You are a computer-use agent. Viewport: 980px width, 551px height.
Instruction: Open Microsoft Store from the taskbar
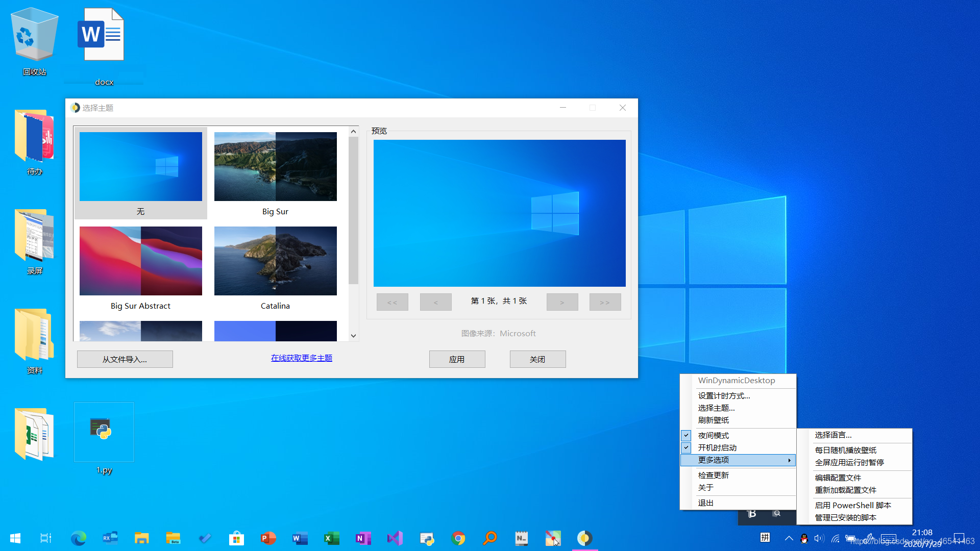click(236, 538)
